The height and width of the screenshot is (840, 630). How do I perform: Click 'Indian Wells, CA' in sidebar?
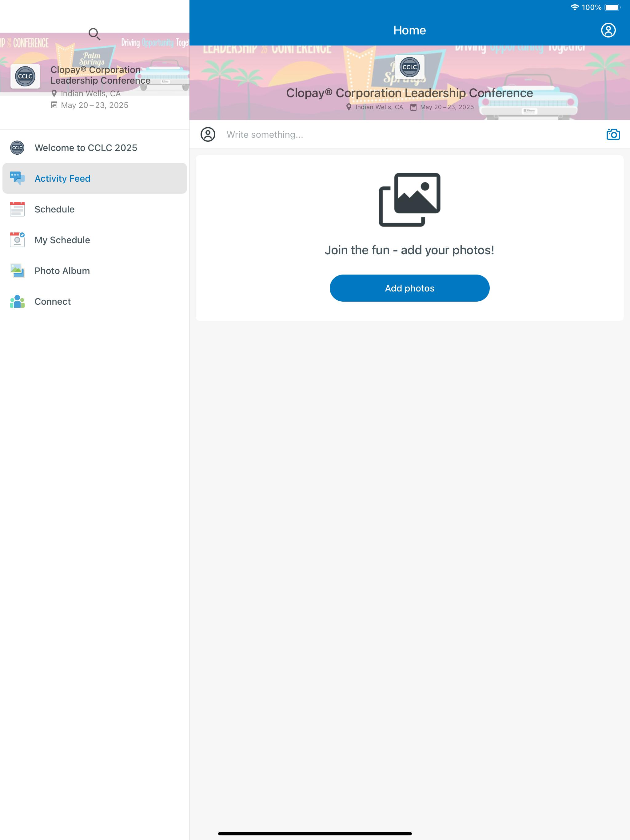(x=91, y=93)
